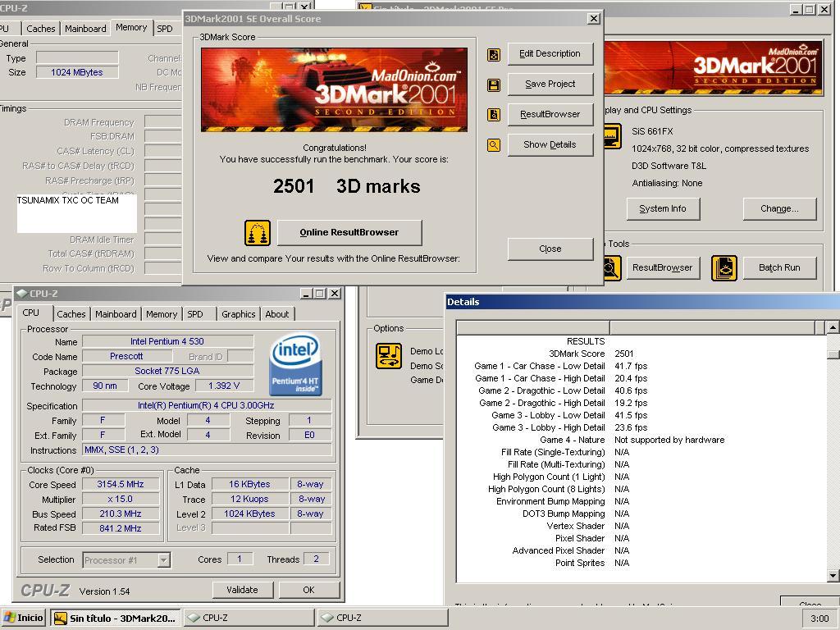The image size is (840, 630).
Task: Click the display settings monitor icon
Action: [612, 136]
